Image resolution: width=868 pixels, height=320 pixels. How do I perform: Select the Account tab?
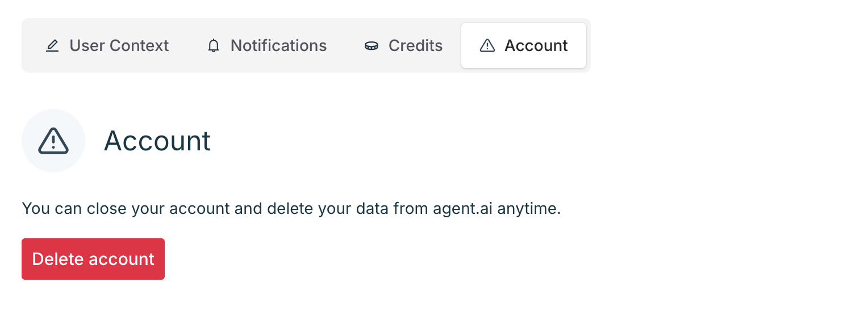[523, 46]
